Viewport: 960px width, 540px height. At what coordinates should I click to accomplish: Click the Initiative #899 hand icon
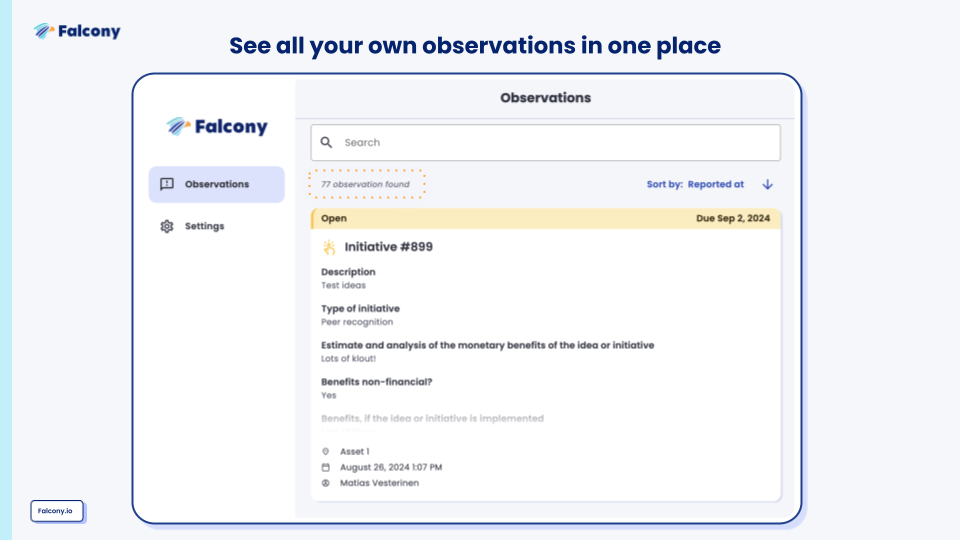(x=329, y=247)
